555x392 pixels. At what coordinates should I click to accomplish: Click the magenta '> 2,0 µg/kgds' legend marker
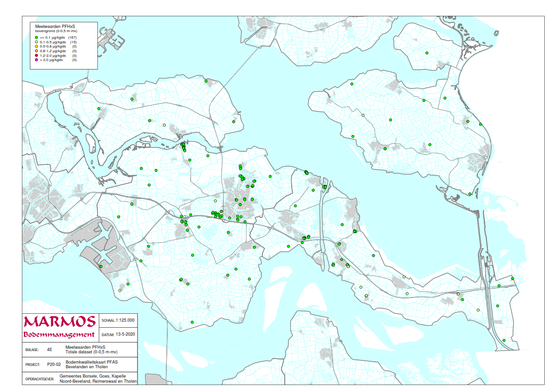[x=36, y=60]
